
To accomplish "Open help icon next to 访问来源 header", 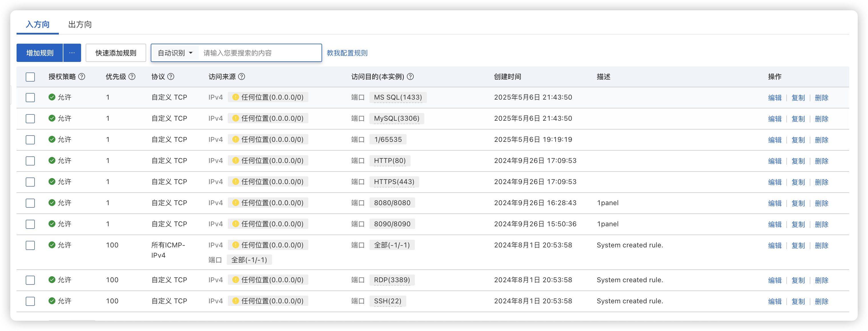I will (242, 77).
